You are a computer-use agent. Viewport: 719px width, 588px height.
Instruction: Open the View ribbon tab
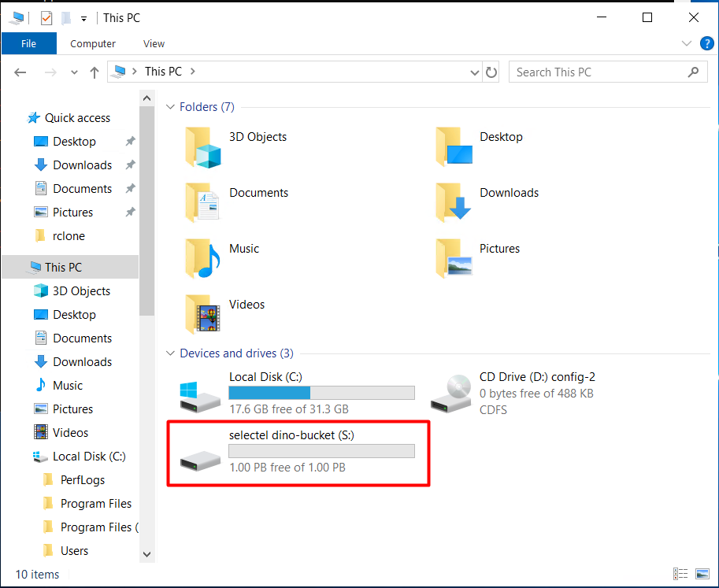(x=154, y=44)
